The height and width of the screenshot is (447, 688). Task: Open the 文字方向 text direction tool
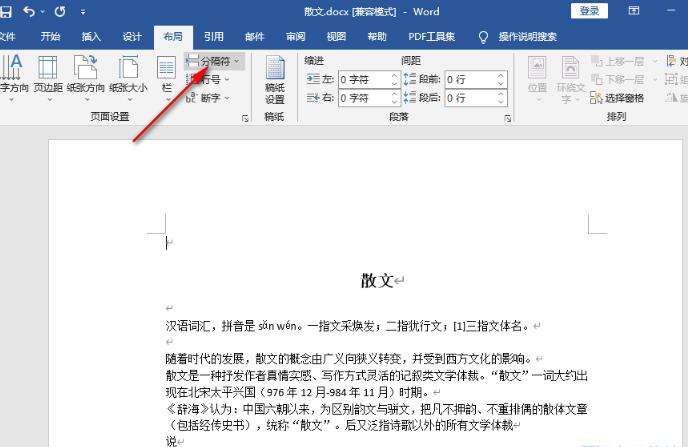[x=13, y=78]
